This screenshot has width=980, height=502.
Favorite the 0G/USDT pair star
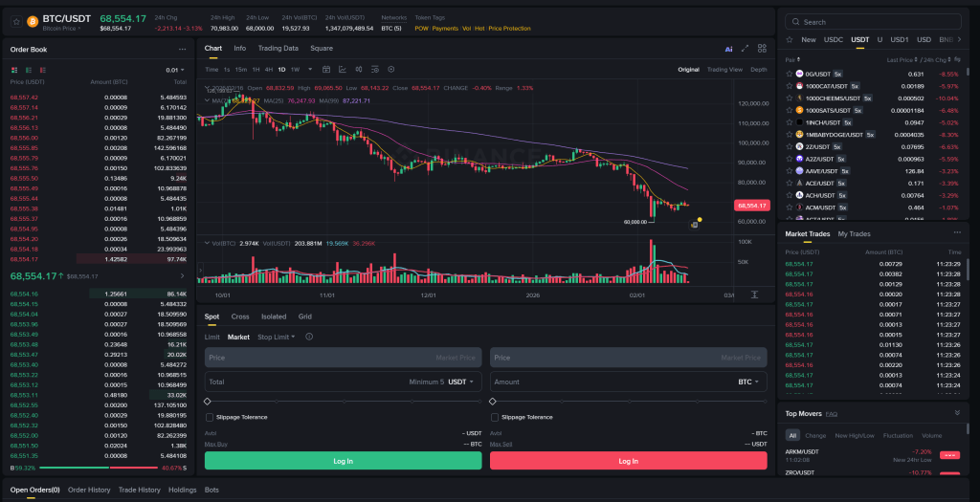point(790,74)
